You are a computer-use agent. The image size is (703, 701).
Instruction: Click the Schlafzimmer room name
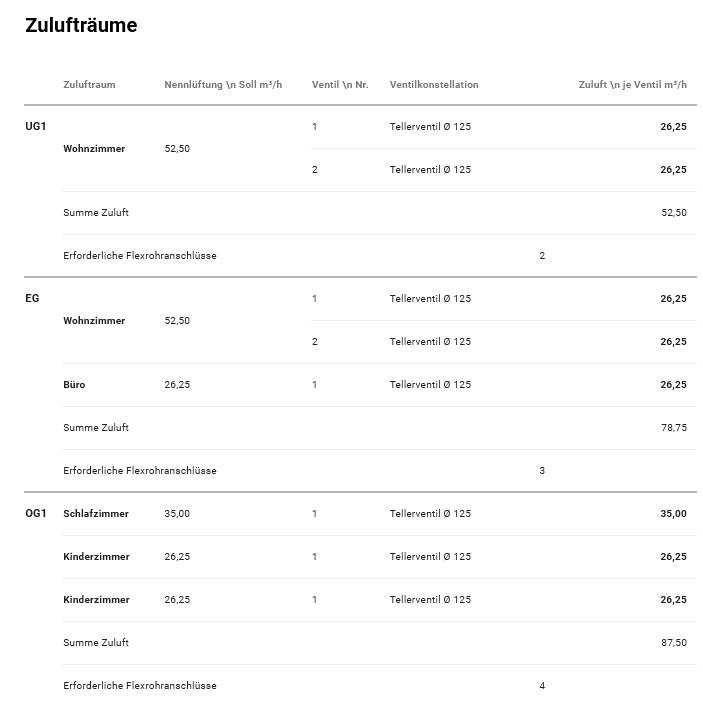tap(96, 514)
